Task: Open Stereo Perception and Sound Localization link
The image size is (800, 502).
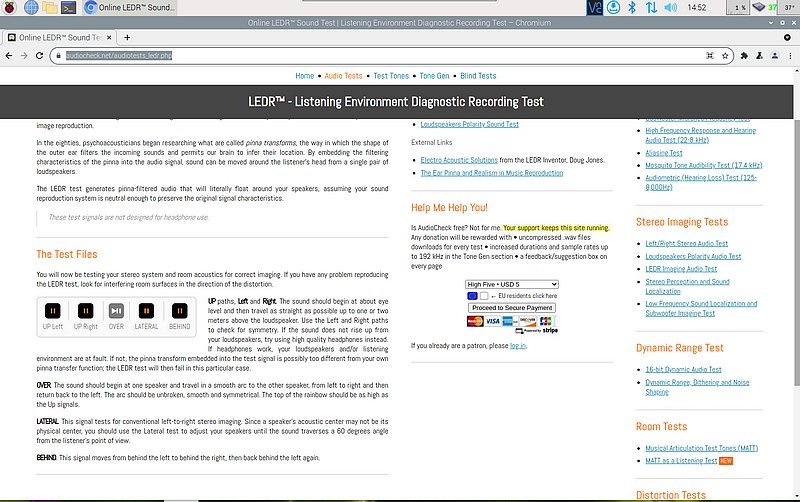Action: click(687, 286)
